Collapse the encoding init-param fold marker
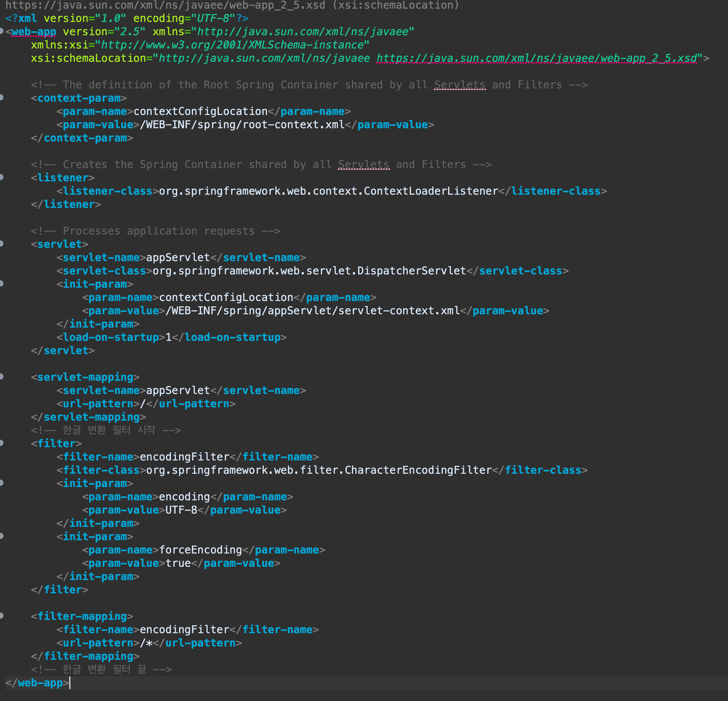Screen dimensions: 728x701 click(1, 483)
